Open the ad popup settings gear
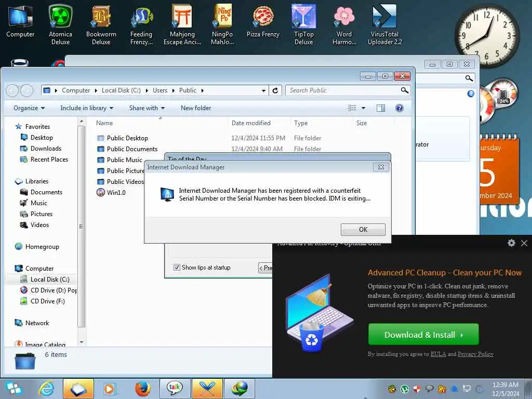This screenshot has width=532, height=399. tap(511, 243)
